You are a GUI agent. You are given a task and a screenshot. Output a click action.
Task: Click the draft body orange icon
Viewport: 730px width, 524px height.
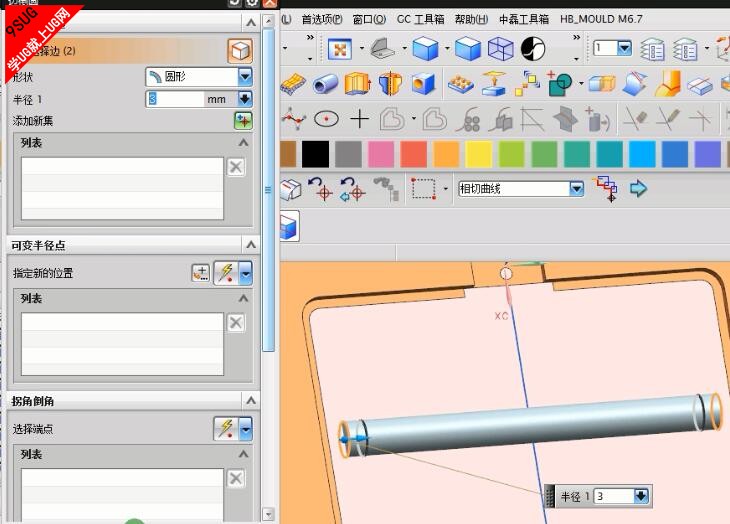click(668, 84)
